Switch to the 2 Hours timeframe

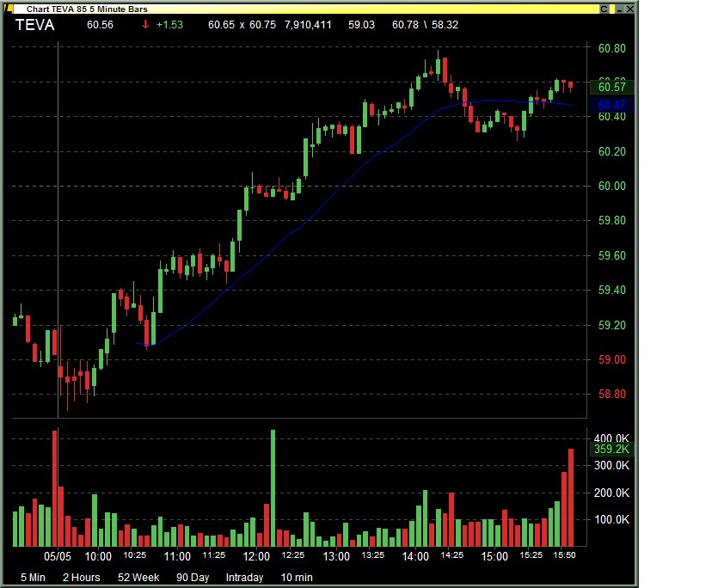[82, 578]
